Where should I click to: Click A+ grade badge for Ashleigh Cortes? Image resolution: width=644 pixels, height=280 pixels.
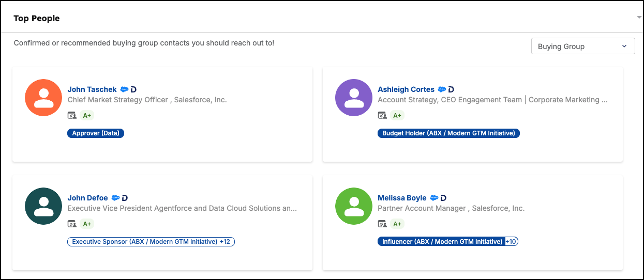[397, 116]
